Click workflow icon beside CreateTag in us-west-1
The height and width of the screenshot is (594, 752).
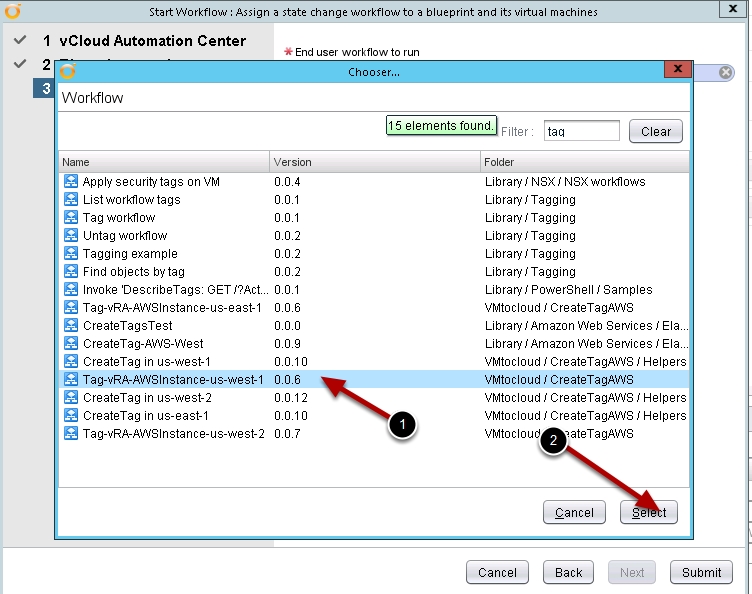pos(71,361)
